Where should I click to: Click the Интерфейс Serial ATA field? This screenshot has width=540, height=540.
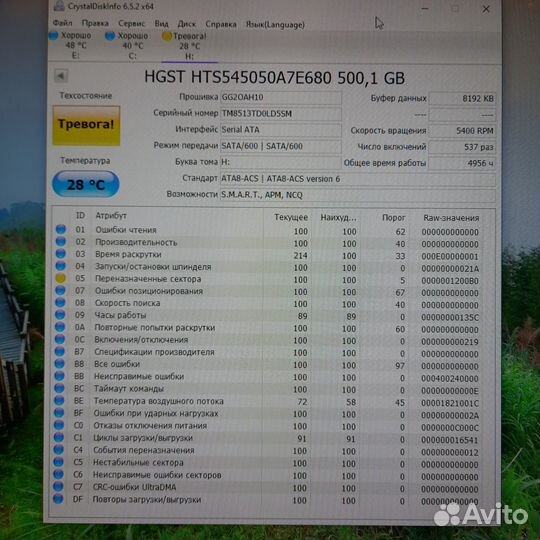[280, 130]
